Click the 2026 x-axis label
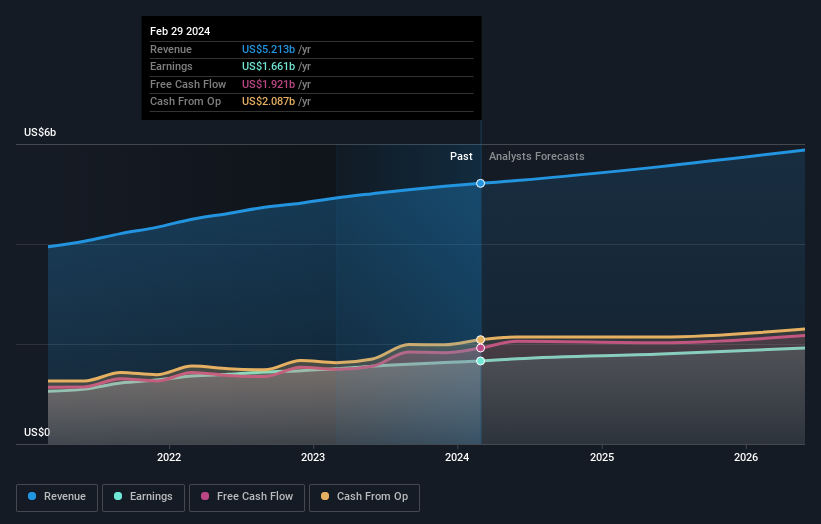Viewport: 821px width, 524px height. (x=746, y=457)
